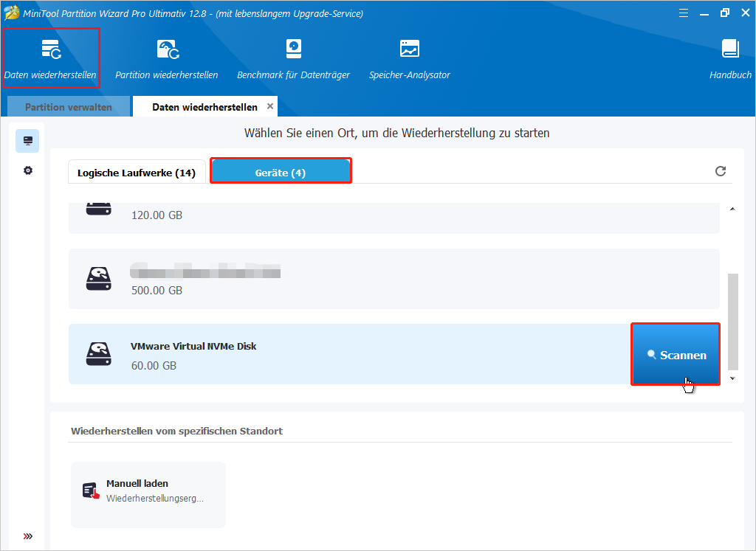Open the Handbuch icon

pyautogui.click(x=730, y=58)
